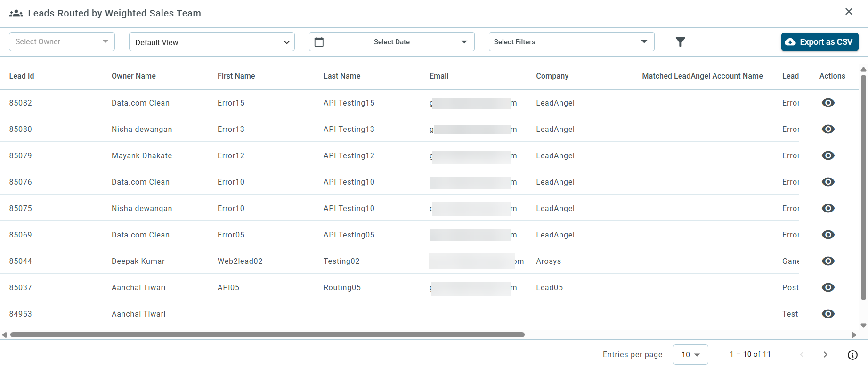Open the Select Owner dropdown

(x=62, y=42)
